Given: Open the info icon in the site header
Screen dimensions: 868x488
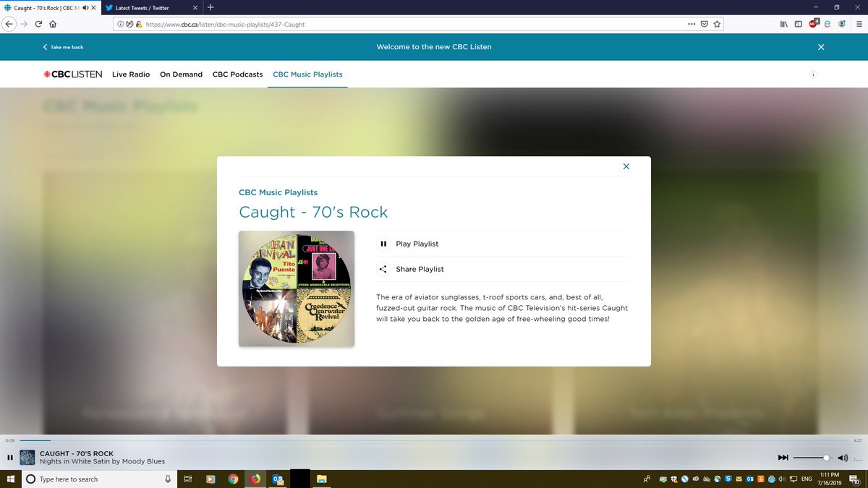Looking at the screenshot, I should pos(814,74).
